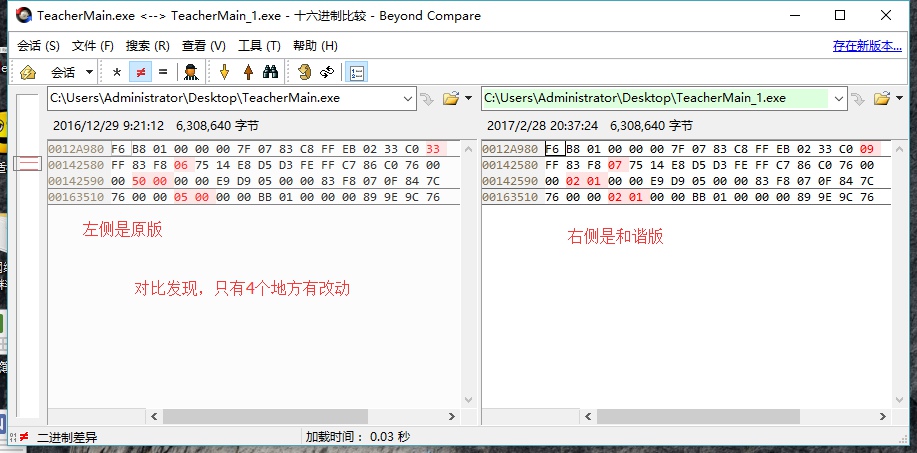Jump to next difference with down arrow

point(224,72)
